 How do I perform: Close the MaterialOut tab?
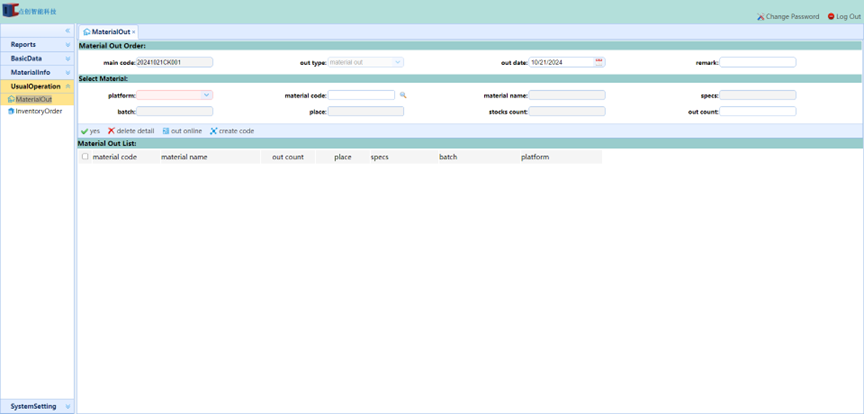pos(134,33)
